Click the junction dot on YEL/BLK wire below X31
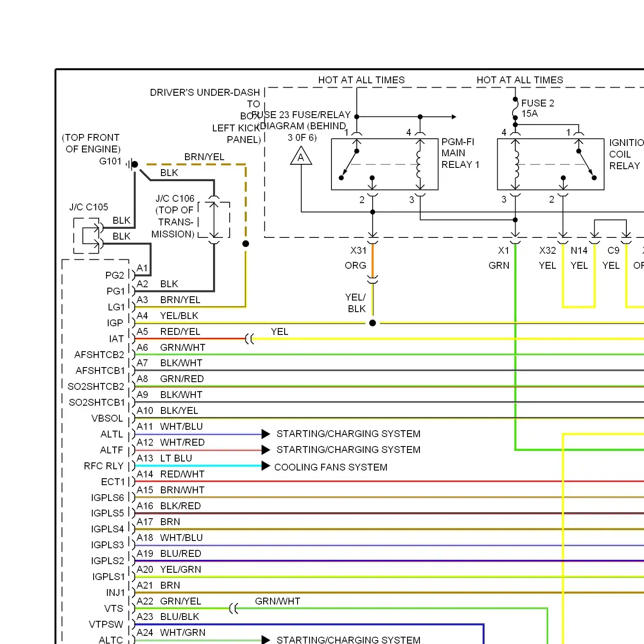Image resolution: width=644 pixels, height=644 pixels. coord(373,323)
